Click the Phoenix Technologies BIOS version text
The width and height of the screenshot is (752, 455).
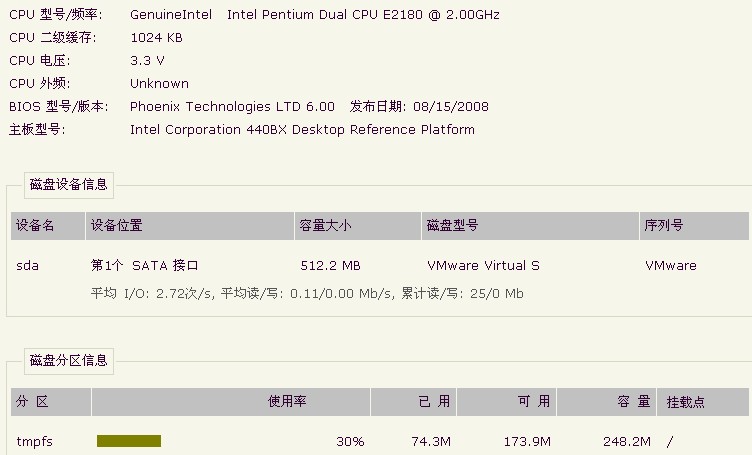click(233, 106)
